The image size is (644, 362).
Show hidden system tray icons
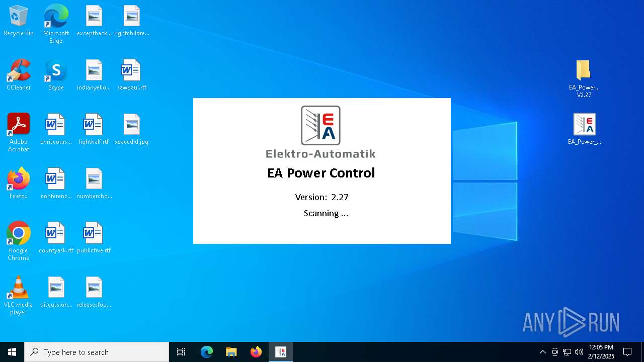[542, 352]
